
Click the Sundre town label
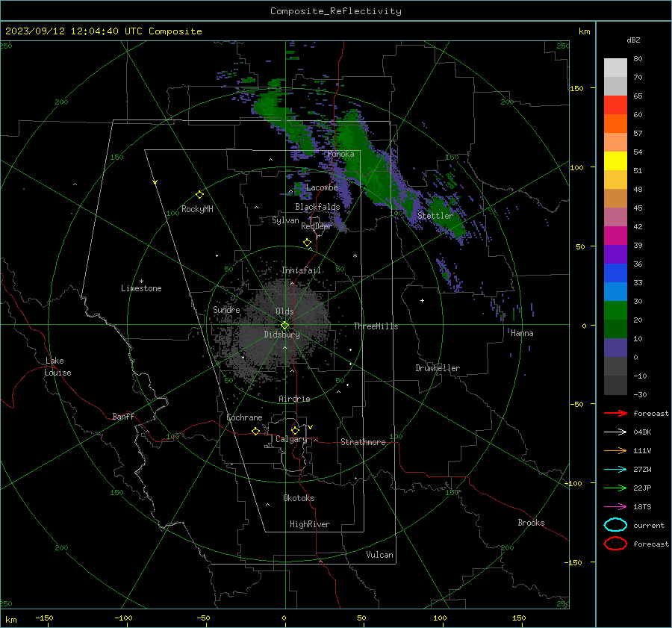point(226,309)
